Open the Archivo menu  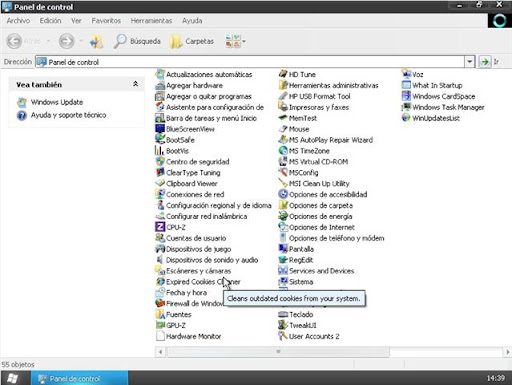coord(18,21)
